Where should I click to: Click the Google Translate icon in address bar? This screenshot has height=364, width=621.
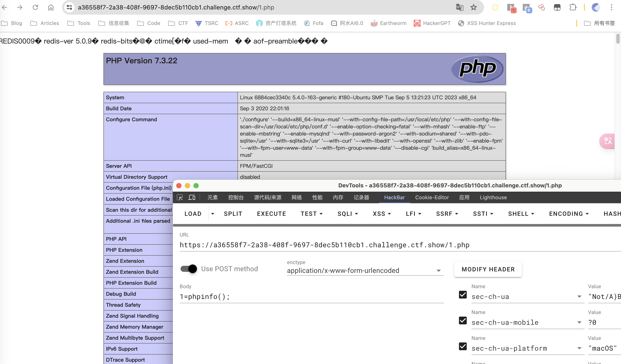pyautogui.click(x=460, y=7)
